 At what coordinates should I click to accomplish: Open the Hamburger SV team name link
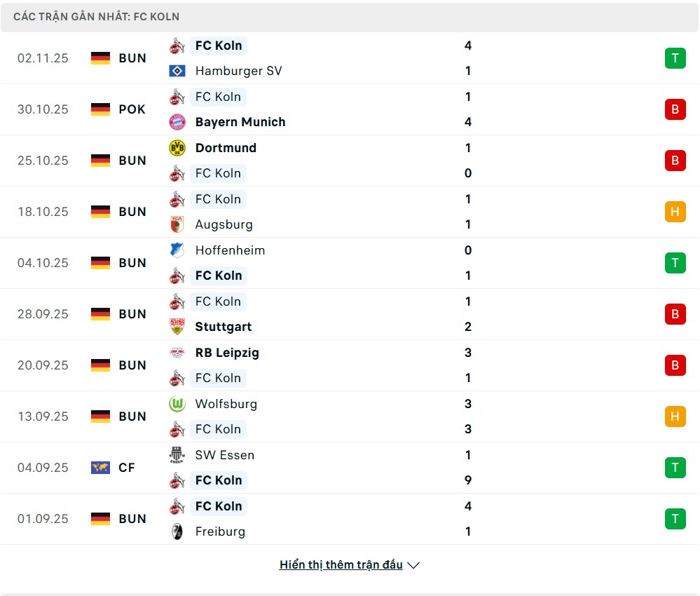tap(238, 71)
